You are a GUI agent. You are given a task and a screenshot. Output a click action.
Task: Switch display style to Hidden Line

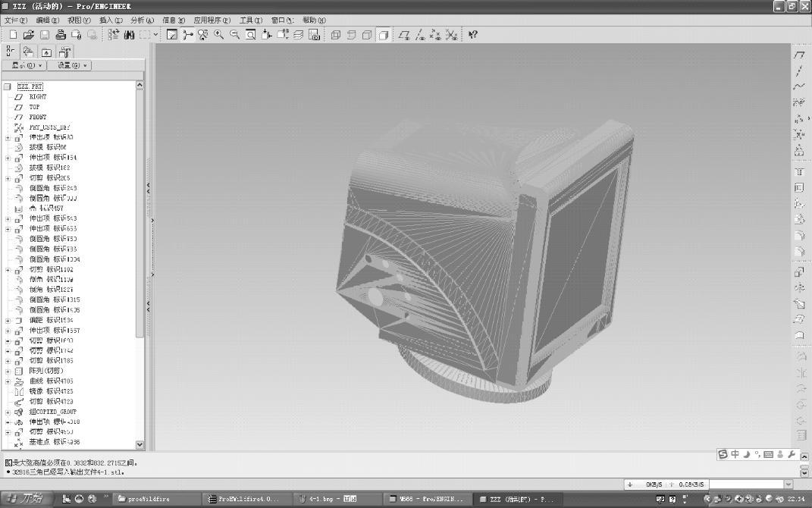point(352,35)
